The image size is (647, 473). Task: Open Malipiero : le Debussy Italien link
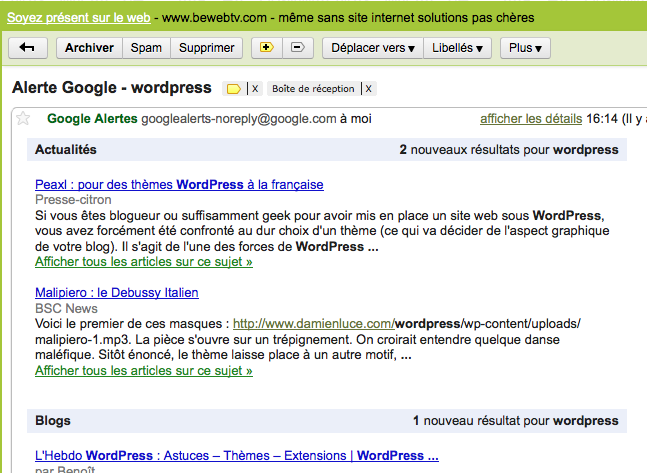click(x=117, y=293)
